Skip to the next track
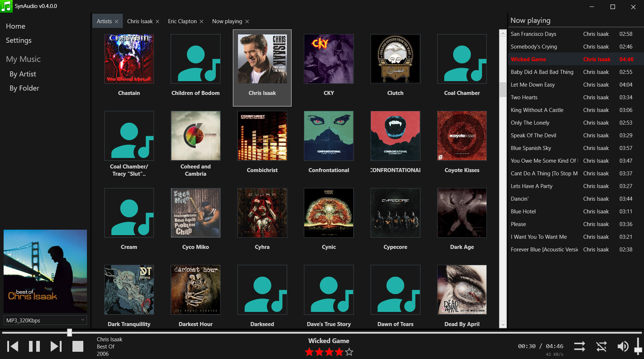The image size is (644, 359). tap(56, 346)
